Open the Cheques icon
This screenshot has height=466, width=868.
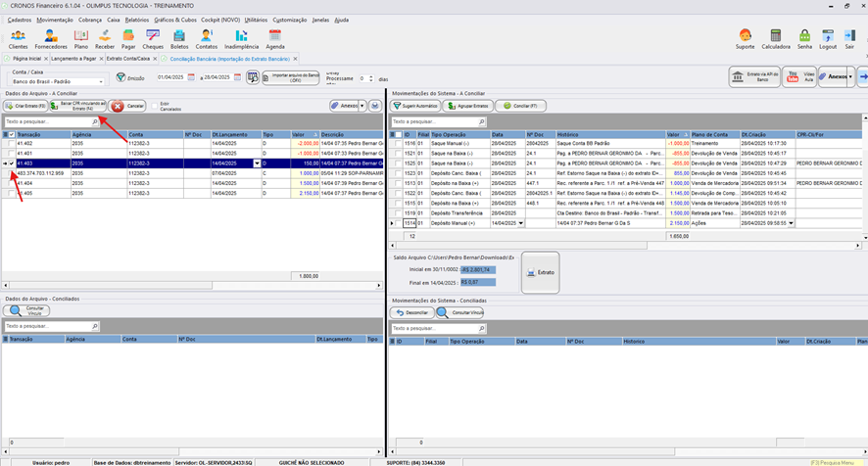coord(153,39)
